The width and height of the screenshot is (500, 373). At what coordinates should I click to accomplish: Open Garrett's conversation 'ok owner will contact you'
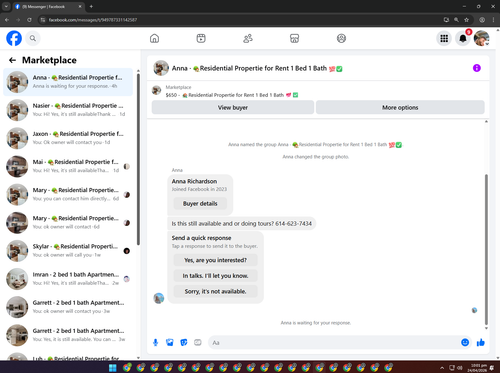pyautogui.click(x=68, y=307)
